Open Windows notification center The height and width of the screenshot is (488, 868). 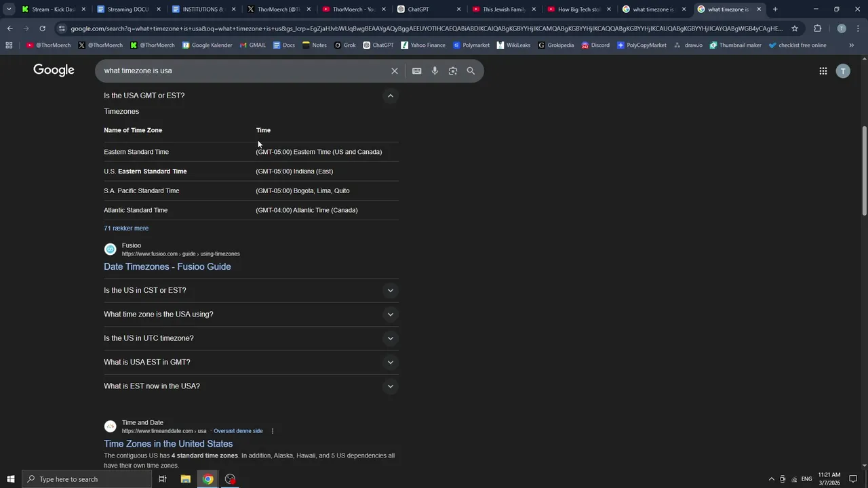coord(853,479)
